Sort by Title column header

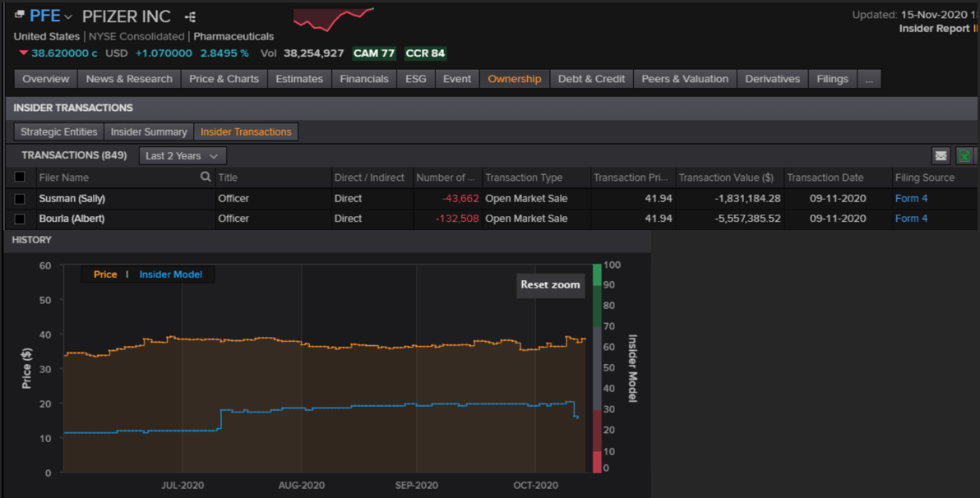[228, 178]
